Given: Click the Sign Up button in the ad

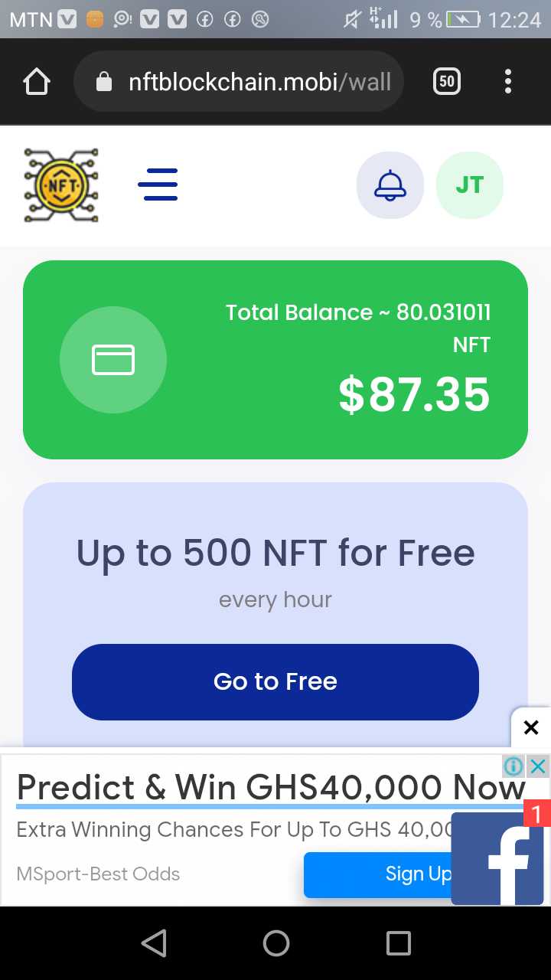Looking at the screenshot, I should (379, 874).
